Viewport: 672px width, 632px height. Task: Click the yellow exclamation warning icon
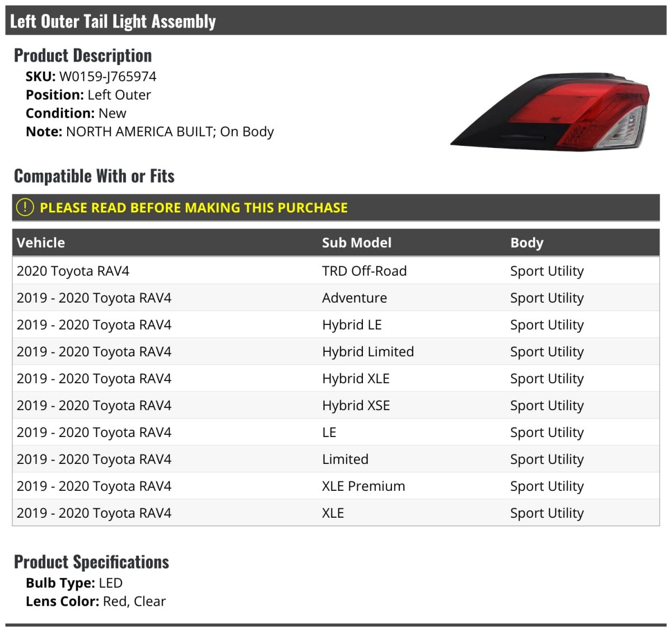[25, 207]
